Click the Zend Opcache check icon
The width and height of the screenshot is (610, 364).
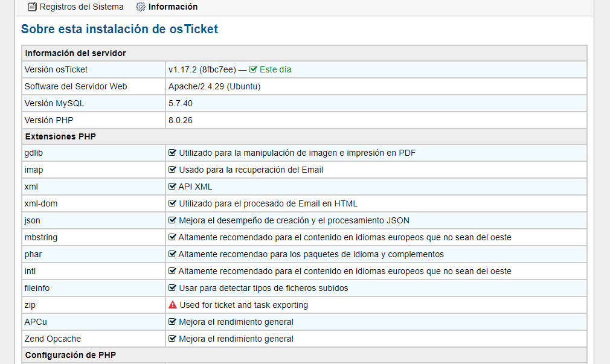click(x=172, y=339)
